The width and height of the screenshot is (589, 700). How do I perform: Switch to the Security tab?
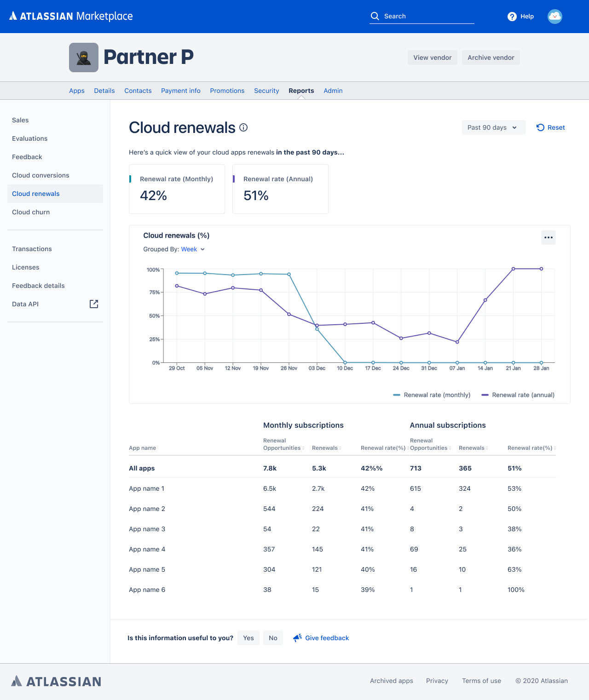tap(266, 91)
